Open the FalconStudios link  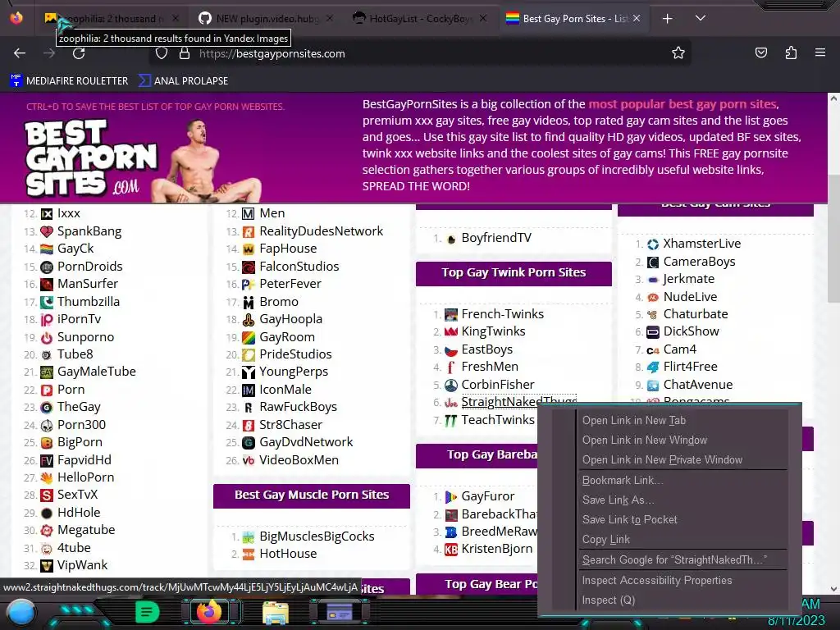coord(299,267)
